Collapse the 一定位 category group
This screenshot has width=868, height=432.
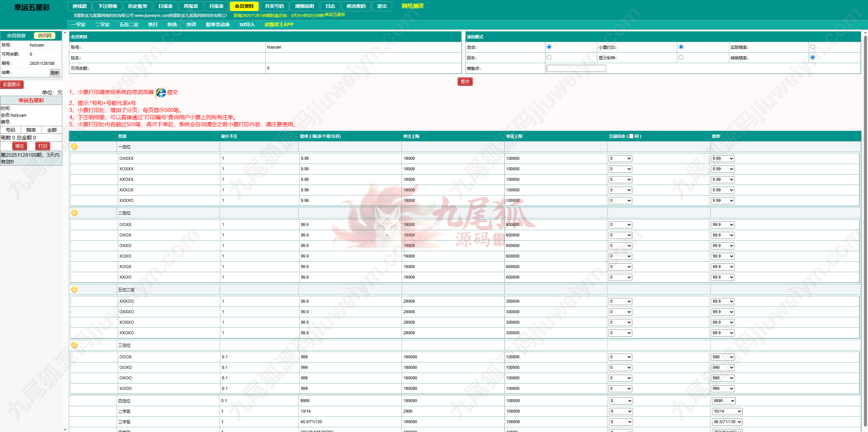click(x=74, y=147)
